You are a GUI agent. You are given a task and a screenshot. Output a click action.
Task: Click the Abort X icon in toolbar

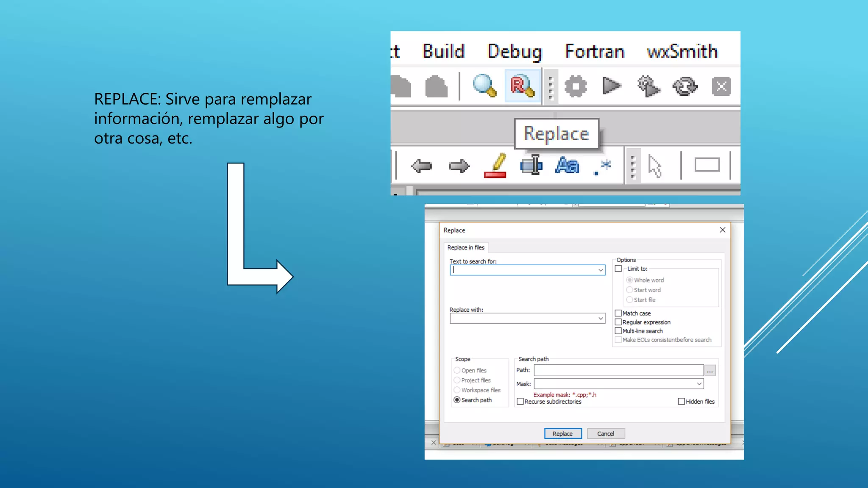coord(721,86)
